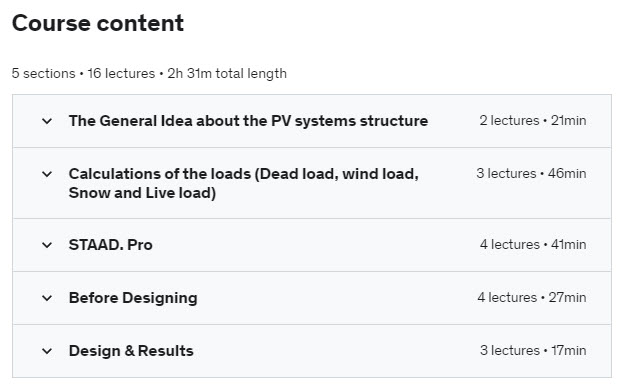This screenshot has height=388, width=633.
Task: Open 'The General Idea about the PV systems structure' title
Action: pyautogui.click(x=248, y=121)
